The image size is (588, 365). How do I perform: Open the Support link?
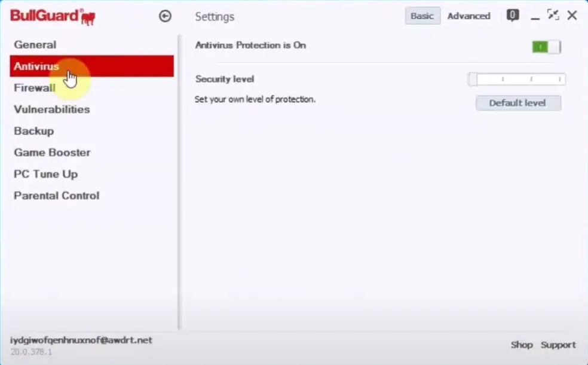tap(558, 345)
